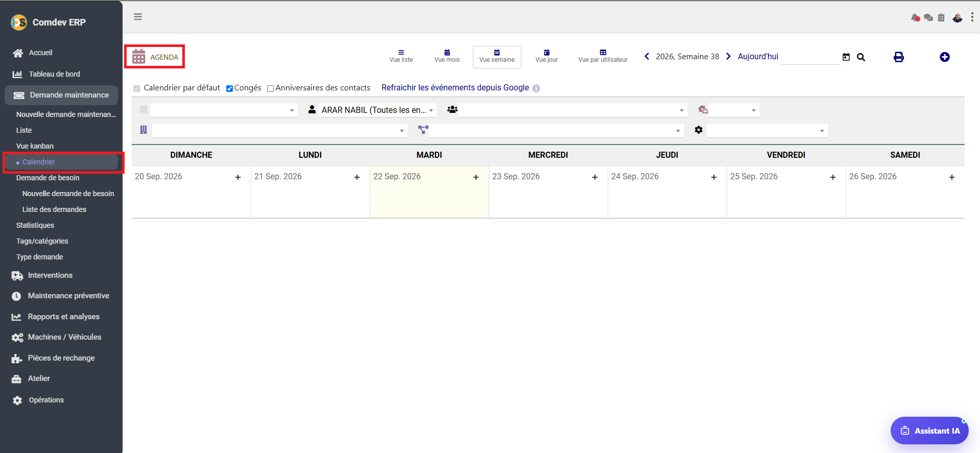The image size is (980, 453).
Task: Add a new event with plus circle
Action: [945, 57]
